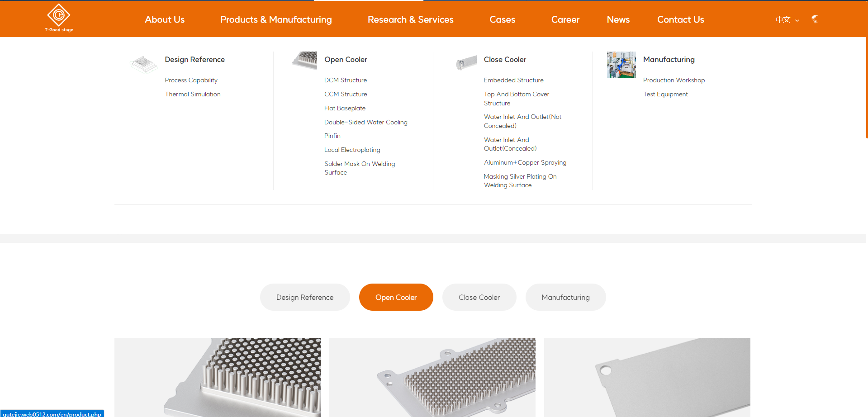Select DCM Structure link
868x417 pixels.
point(346,80)
